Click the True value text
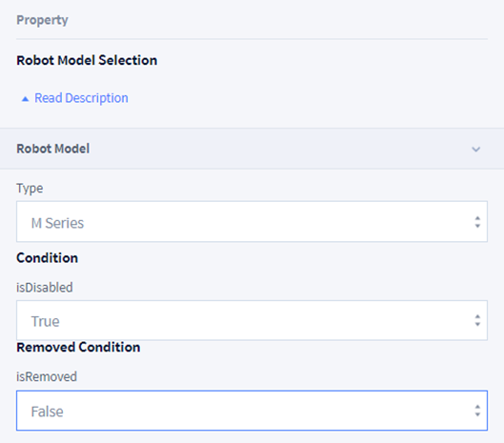This screenshot has height=443, width=504. (46, 321)
